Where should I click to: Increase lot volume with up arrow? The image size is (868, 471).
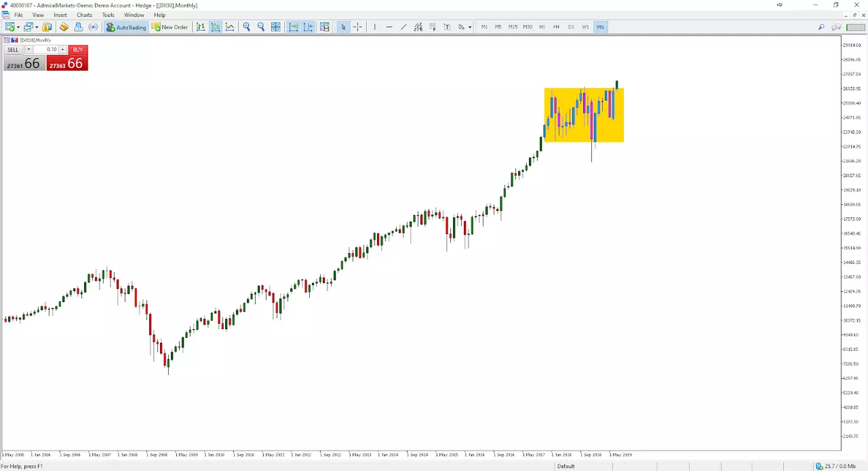(62, 50)
